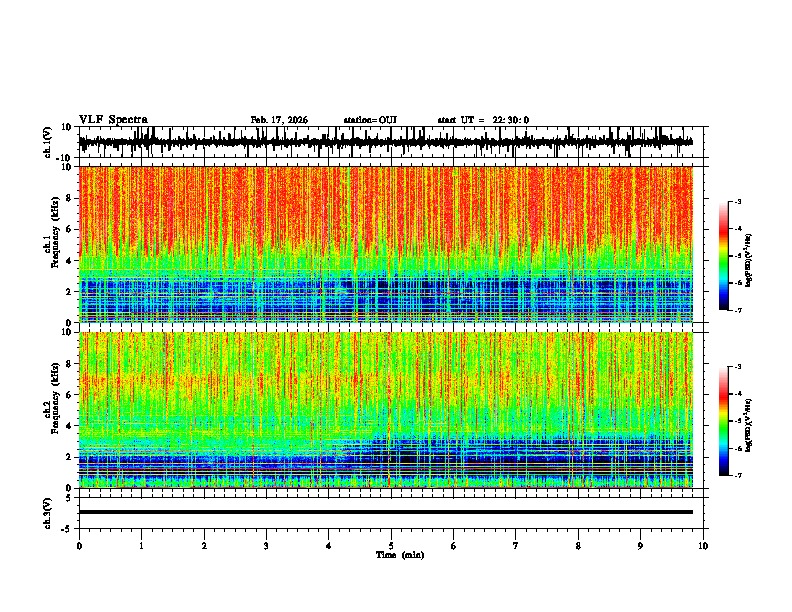Click the time axis tick label "6"
Image resolution: width=792 pixels, height=612 pixels.
point(454,546)
